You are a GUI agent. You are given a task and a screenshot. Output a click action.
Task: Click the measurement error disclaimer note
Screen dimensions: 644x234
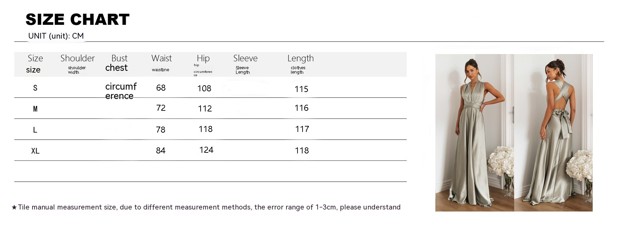tap(206, 207)
